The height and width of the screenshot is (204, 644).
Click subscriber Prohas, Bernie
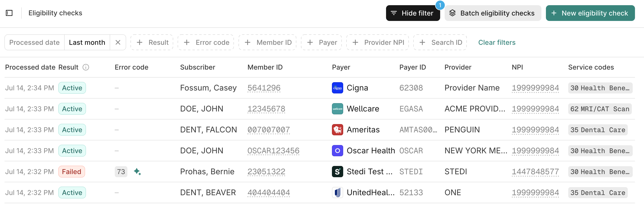tap(207, 172)
